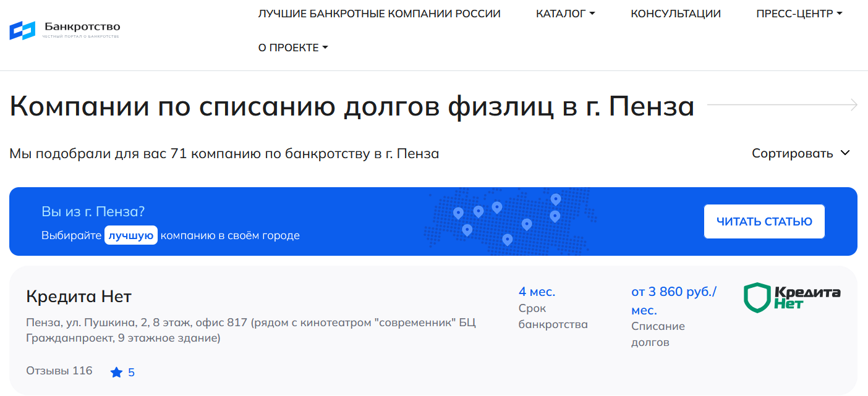
Task: Click Отзывы 116 reviews count
Action: click(59, 371)
